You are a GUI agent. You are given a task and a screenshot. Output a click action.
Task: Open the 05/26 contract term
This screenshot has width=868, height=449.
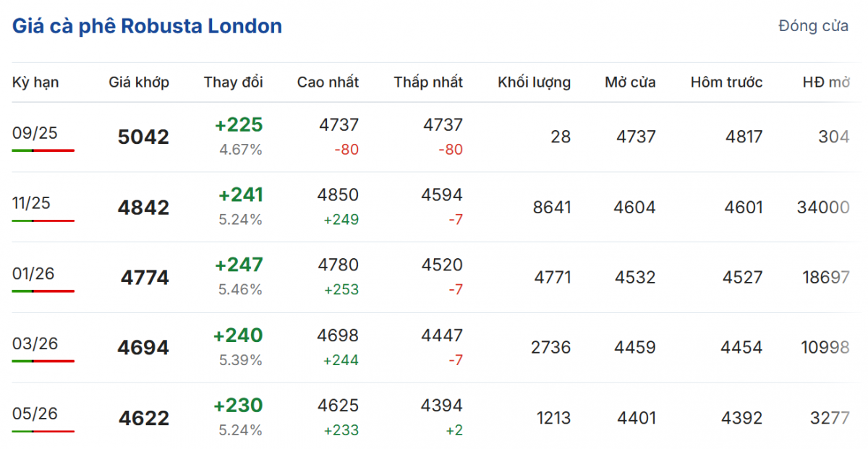pos(35,414)
